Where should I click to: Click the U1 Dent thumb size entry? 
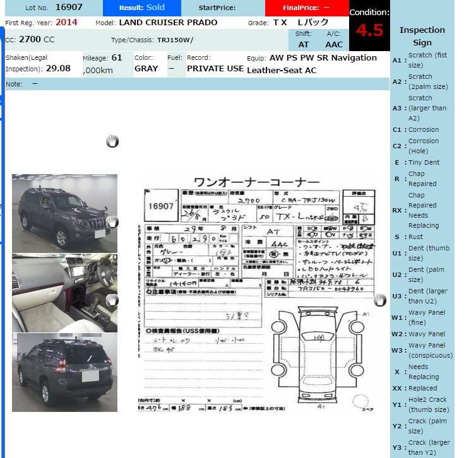(422, 253)
